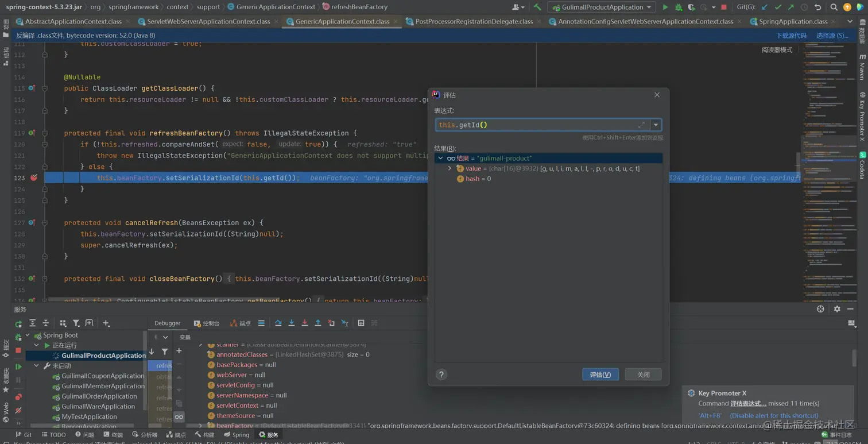Run with coverage using the shield icon
This screenshot has height=444, width=868.
coord(691,7)
